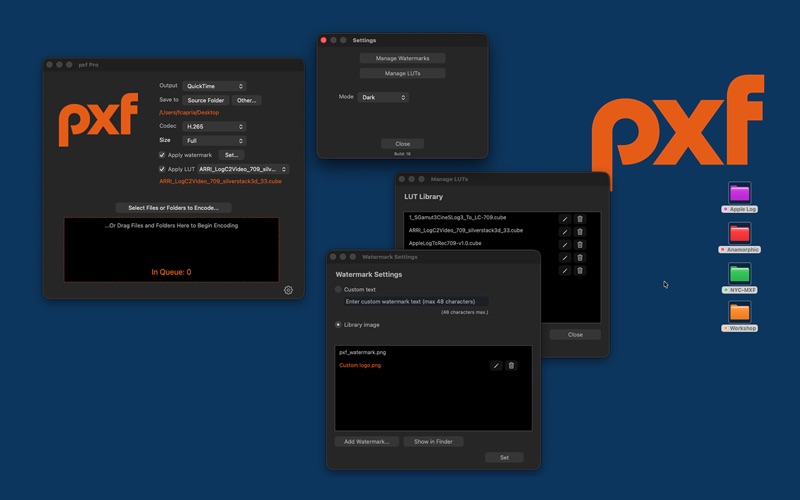
Task: Click the Build 18 label in Settings
Action: pos(402,154)
